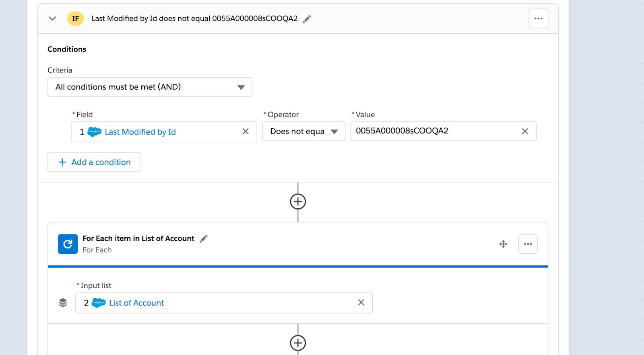Click Salesforce icon in Last Modified field
Image resolution: width=644 pixels, height=355 pixels.
[95, 132]
